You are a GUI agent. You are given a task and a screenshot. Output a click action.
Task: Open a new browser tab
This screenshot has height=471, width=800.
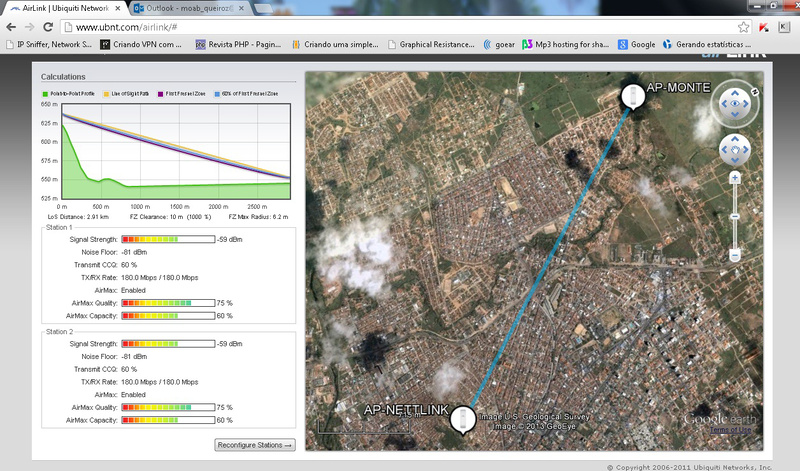[263, 8]
